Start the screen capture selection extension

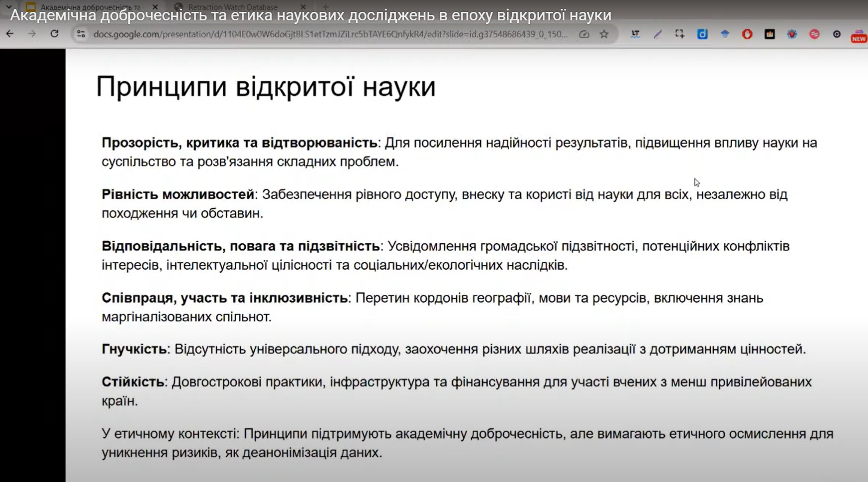click(679, 34)
